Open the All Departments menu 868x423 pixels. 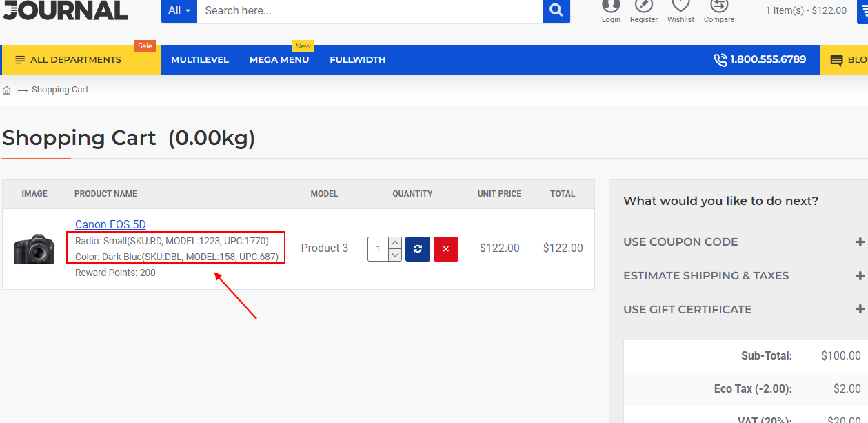tap(81, 60)
